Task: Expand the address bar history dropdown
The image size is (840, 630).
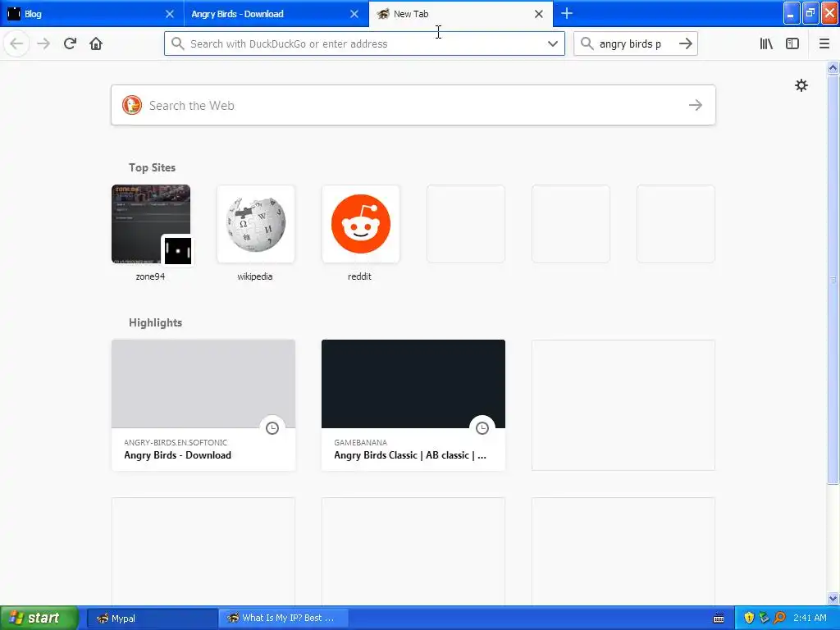Action: 553,43
